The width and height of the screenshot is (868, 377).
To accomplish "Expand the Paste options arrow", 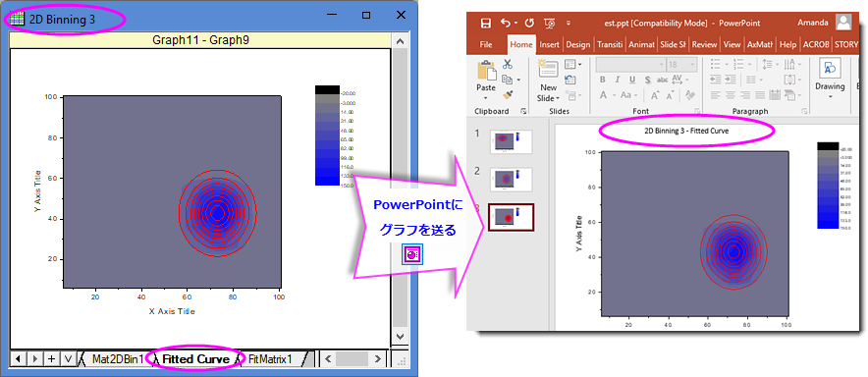I will pos(485,98).
